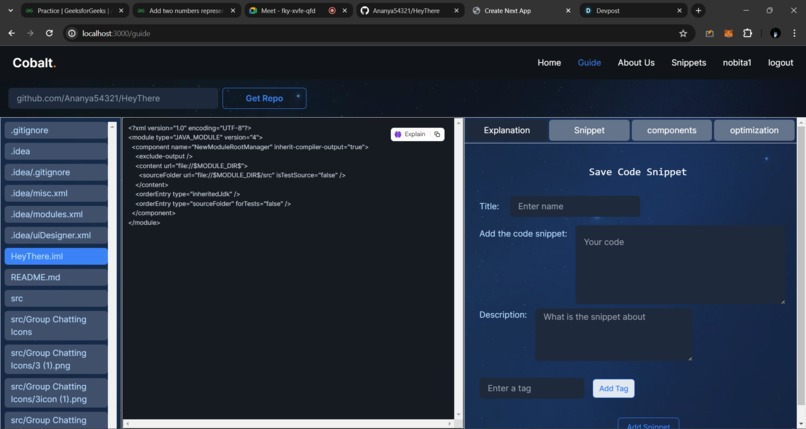Screen dimensions: 806x429
Task: Open .idea/.gitignore in the file list
Action: pyautogui.click(x=56, y=173)
